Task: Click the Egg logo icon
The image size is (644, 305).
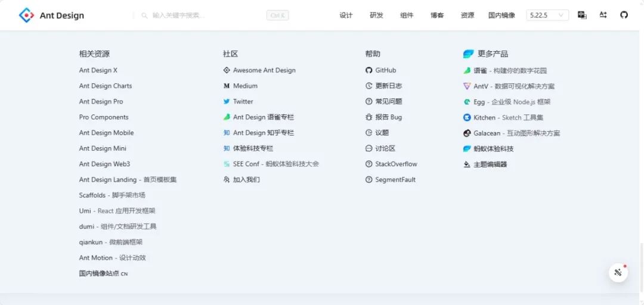Action: (466, 102)
